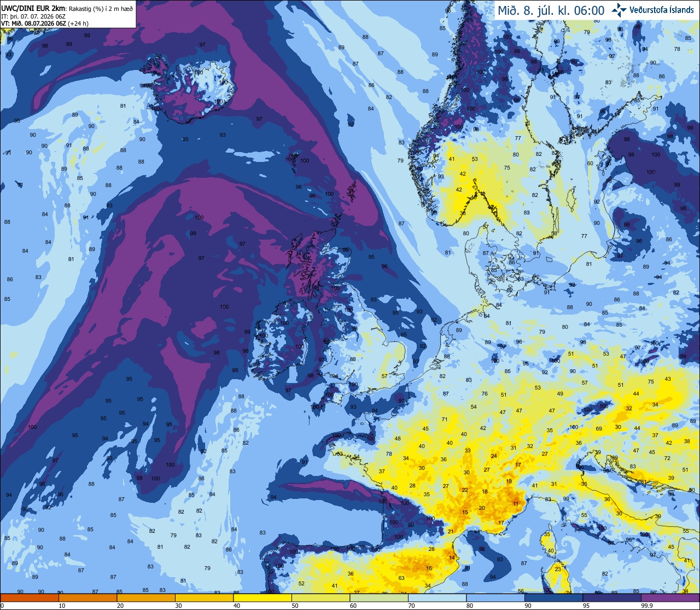
Task: Click the humidity value 14 on the Spanish coast
Action: pos(452,557)
